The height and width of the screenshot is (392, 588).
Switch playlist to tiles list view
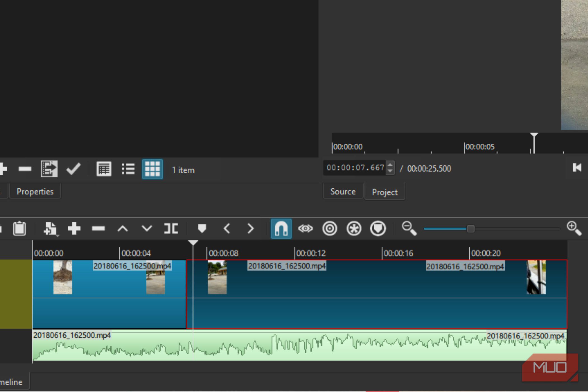(x=128, y=169)
